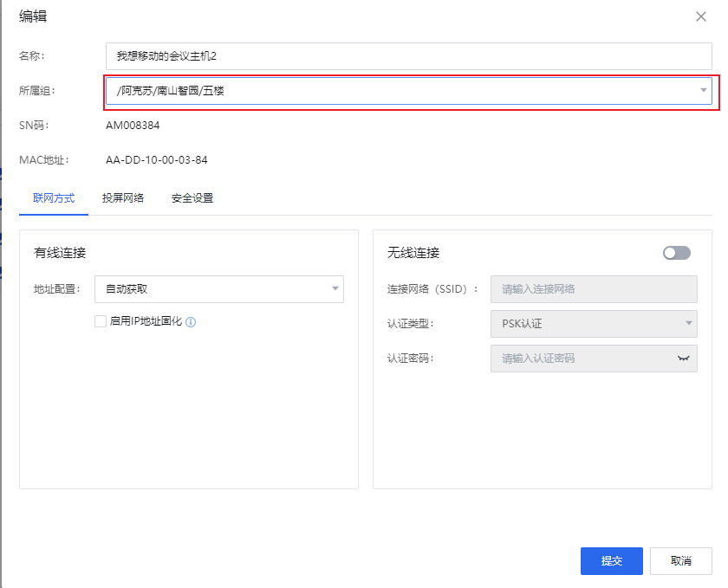Switch to the 投屏网络 tab
The image size is (728, 588).
(123, 198)
